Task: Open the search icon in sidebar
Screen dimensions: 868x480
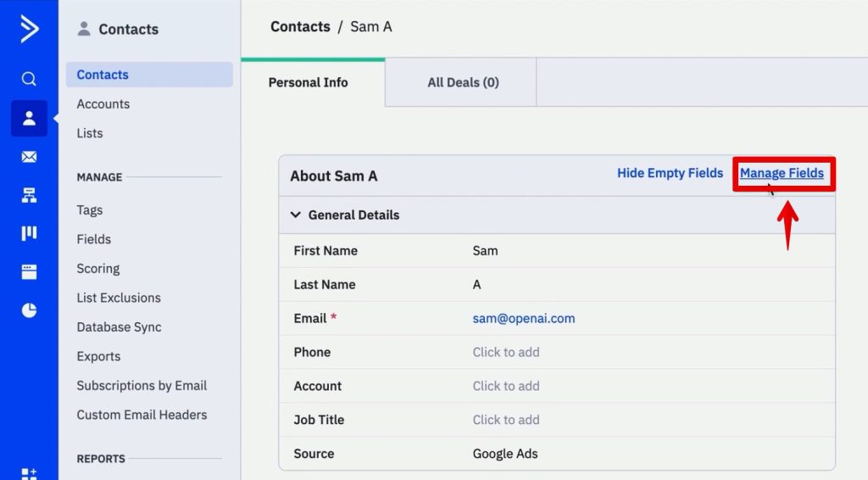Action: tap(29, 79)
